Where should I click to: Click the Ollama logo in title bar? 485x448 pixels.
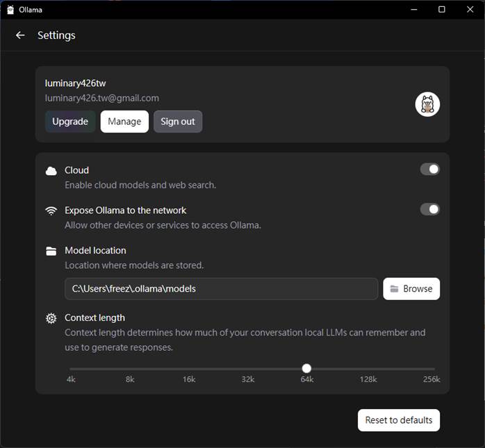pos(10,10)
